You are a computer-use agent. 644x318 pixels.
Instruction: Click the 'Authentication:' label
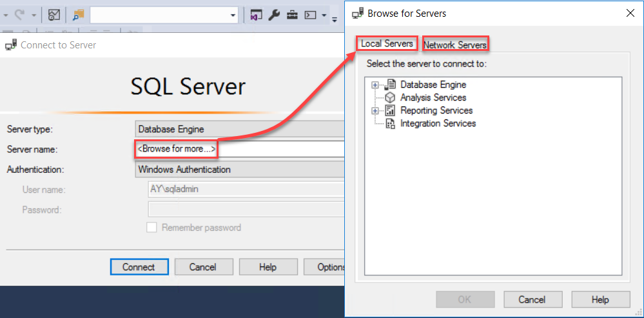(35, 169)
